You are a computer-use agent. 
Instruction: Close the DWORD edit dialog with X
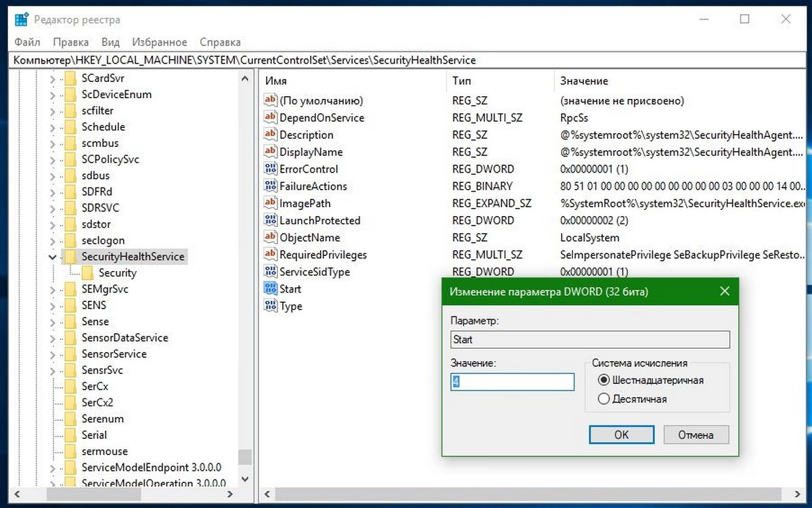(x=725, y=292)
